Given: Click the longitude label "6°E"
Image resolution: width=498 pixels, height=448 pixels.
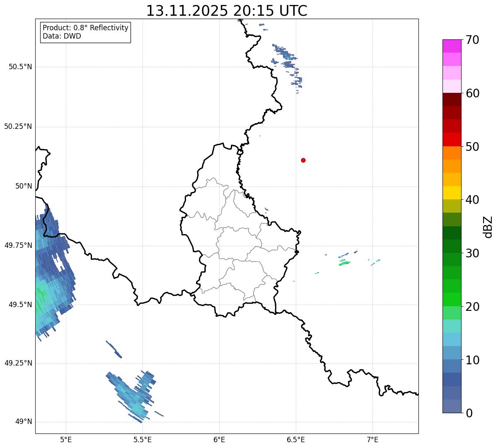Looking at the screenshot, I should 219,439.
